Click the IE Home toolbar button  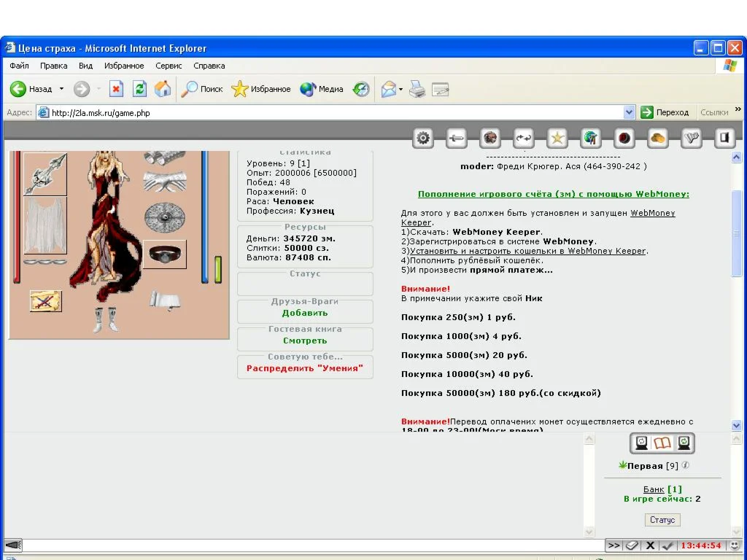(163, 89)
